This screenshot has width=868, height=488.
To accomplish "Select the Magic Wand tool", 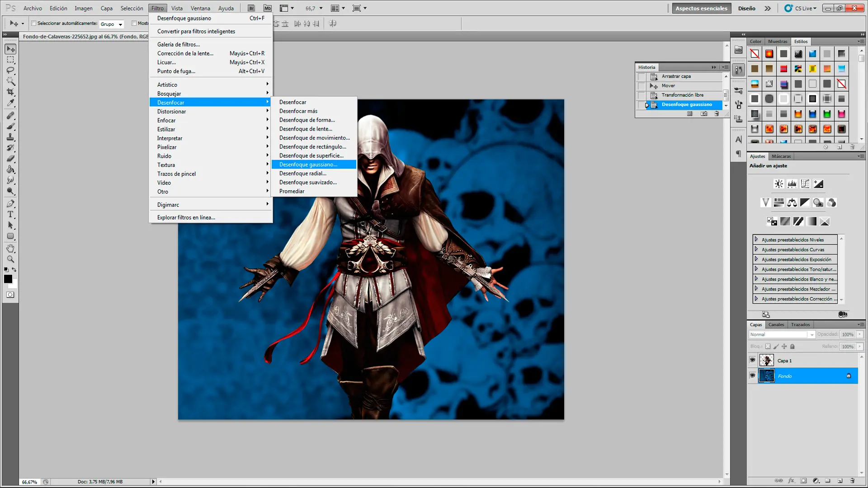I will coord(10,81).
